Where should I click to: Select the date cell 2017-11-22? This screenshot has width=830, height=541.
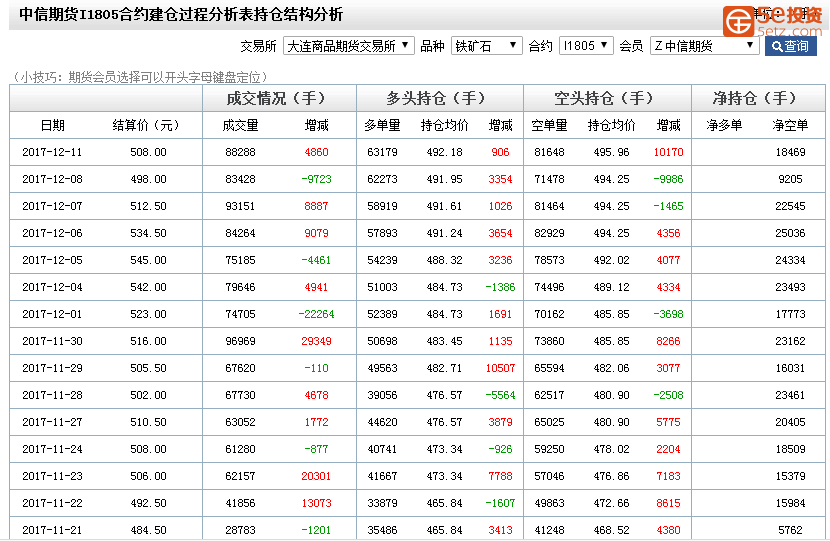point(52,503)
